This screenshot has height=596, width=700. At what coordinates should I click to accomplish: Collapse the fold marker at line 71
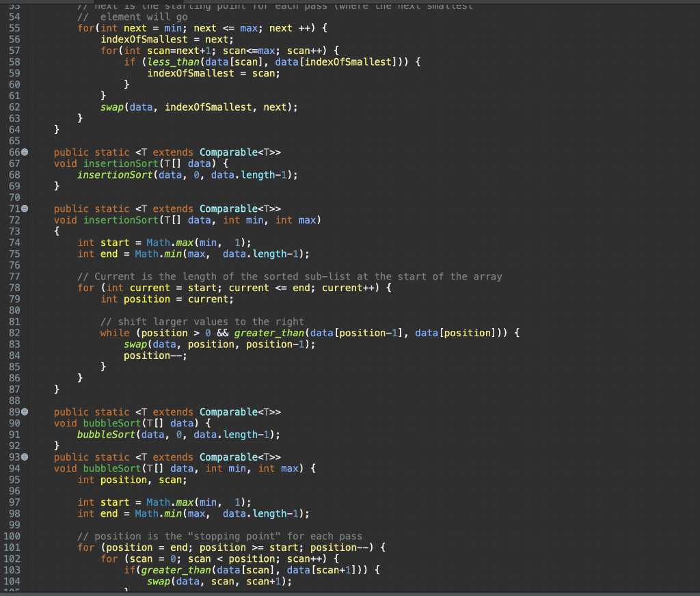click(25, 208)
